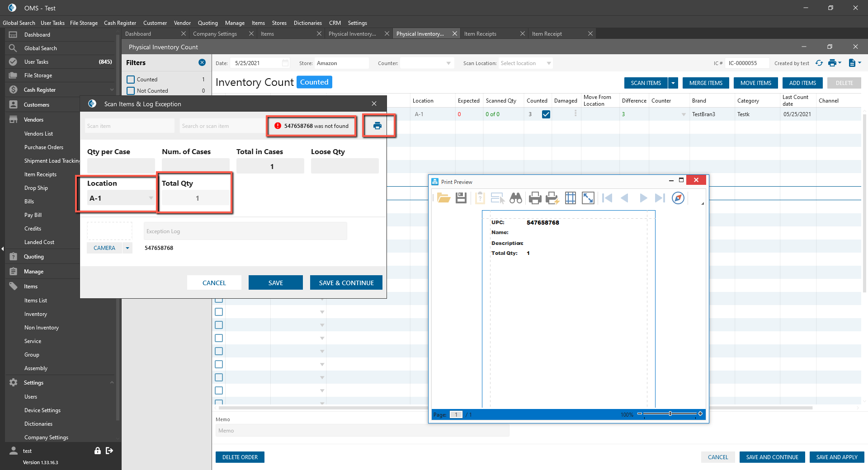Viewport: 868px width, 470px height.
Task: Open User Tasks in the sidebar
Action: pos(36,62)
